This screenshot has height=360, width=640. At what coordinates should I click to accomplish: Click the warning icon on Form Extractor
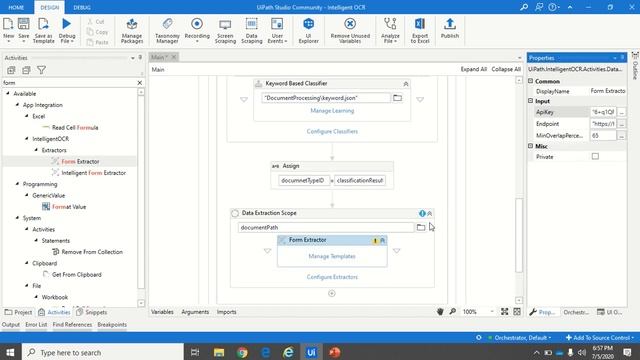click(x=375, y=241)
